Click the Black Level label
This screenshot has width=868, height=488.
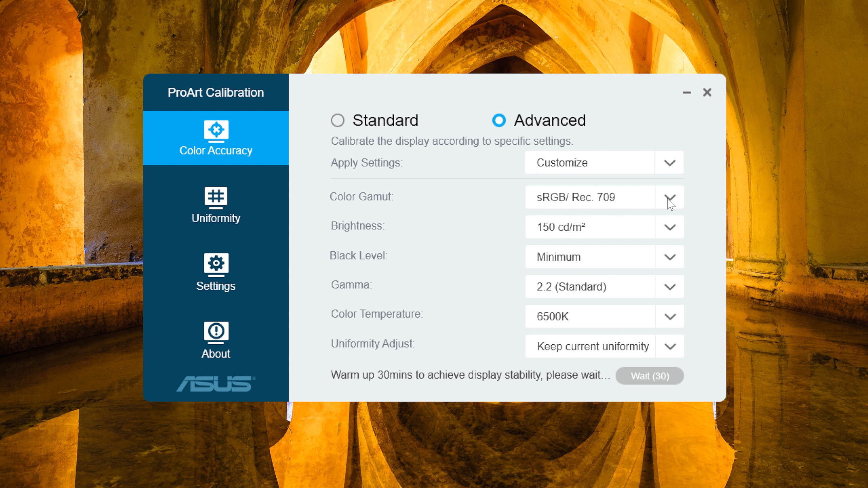(359, 256)
